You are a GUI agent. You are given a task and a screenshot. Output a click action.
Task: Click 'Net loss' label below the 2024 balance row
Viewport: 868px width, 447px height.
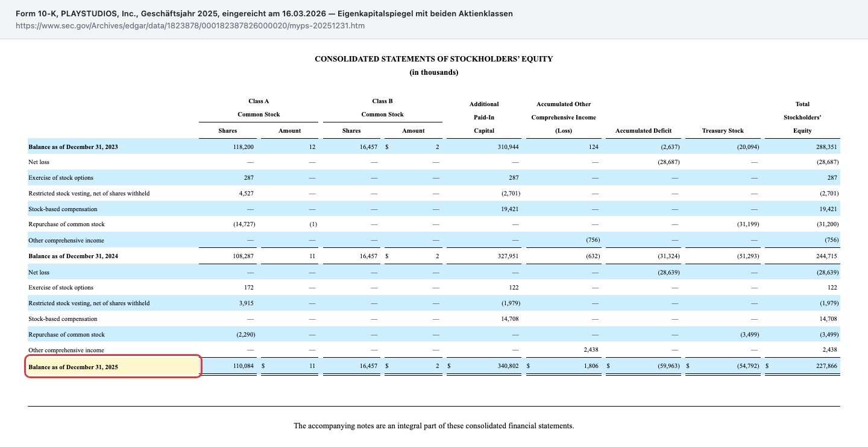pos(39,272)
